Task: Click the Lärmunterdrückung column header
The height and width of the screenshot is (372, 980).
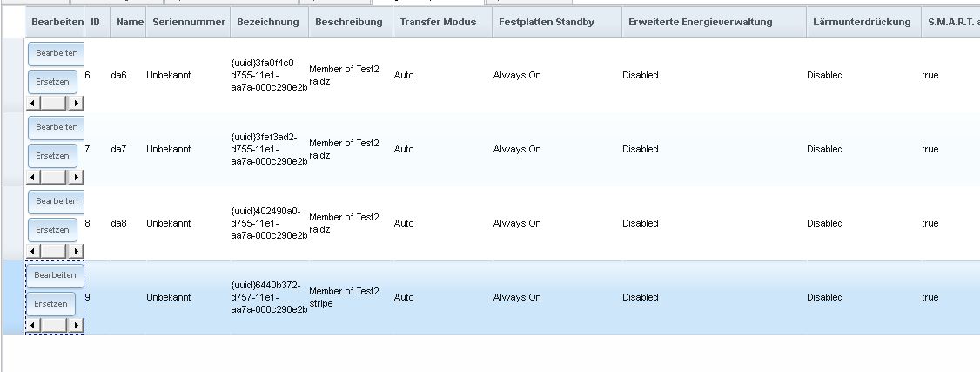Action: (x=858, y=22)
